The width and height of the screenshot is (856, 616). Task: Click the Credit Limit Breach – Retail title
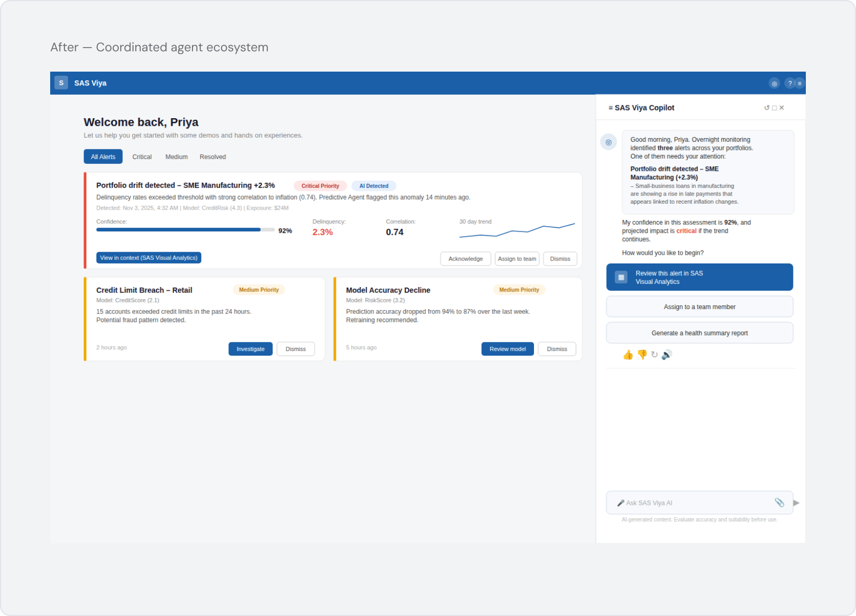(144, 290)
